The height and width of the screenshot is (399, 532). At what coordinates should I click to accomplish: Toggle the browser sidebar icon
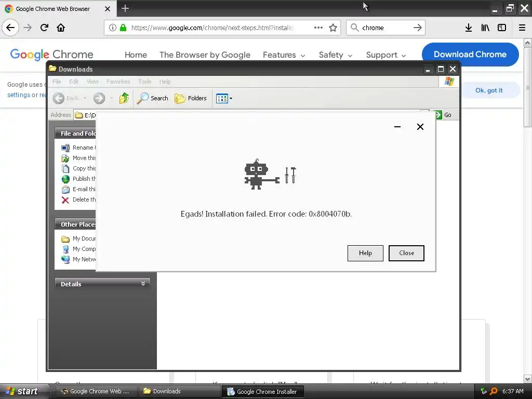pyautogui.click(x=502, y=28)
